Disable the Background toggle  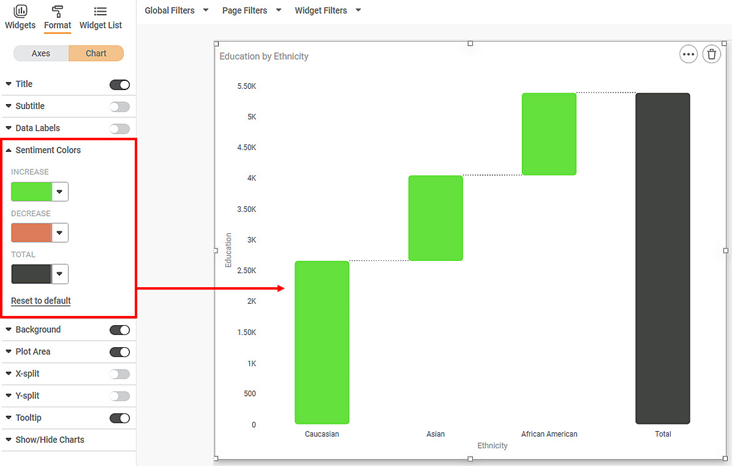click(120, 330)
